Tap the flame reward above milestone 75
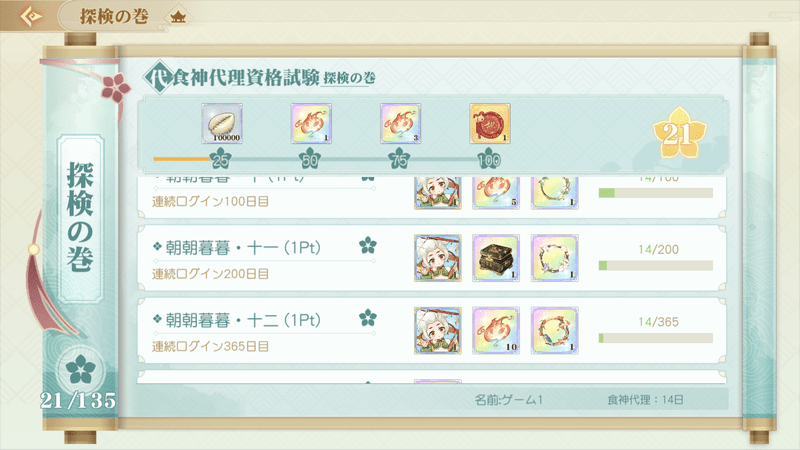 click(x=401, y=123)
